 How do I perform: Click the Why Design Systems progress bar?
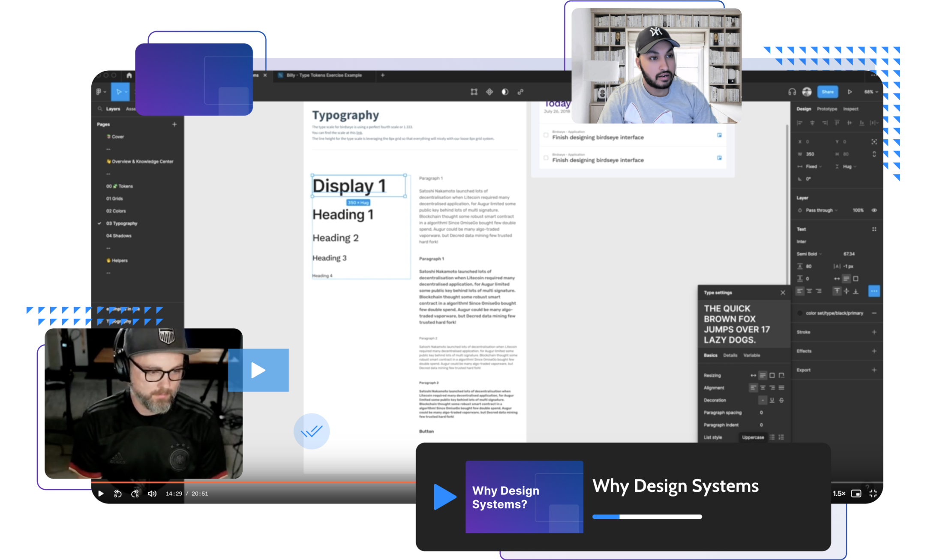(647, 517)
